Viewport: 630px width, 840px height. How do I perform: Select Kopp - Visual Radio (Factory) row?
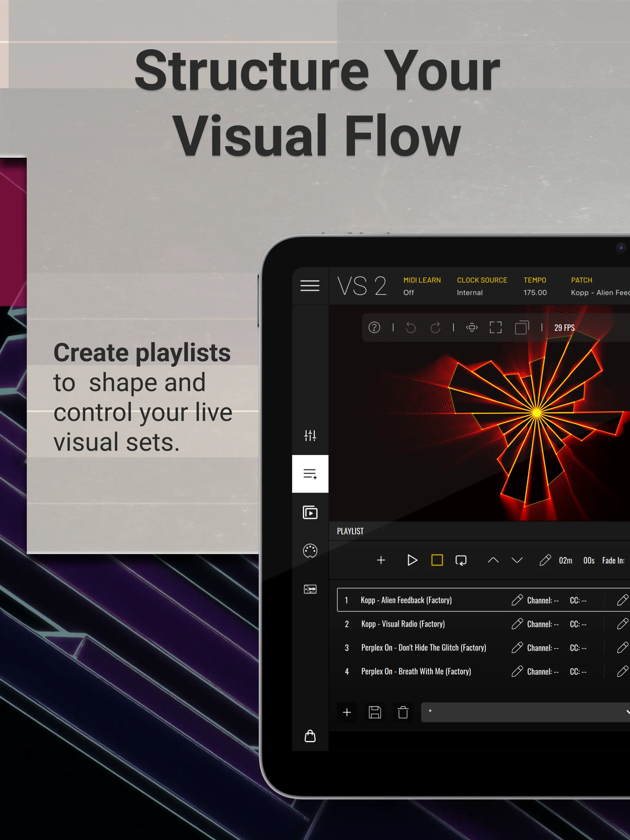pos(483,624)
